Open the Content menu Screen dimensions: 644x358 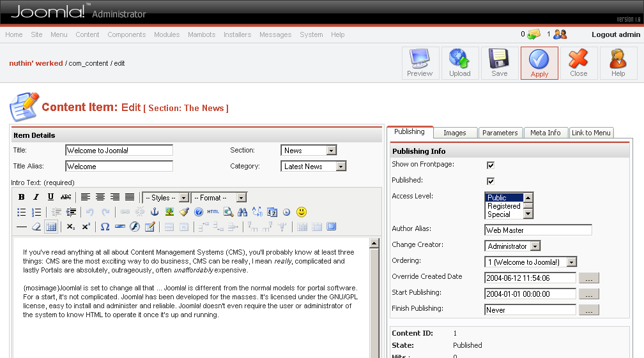click(x=87, y=34)
